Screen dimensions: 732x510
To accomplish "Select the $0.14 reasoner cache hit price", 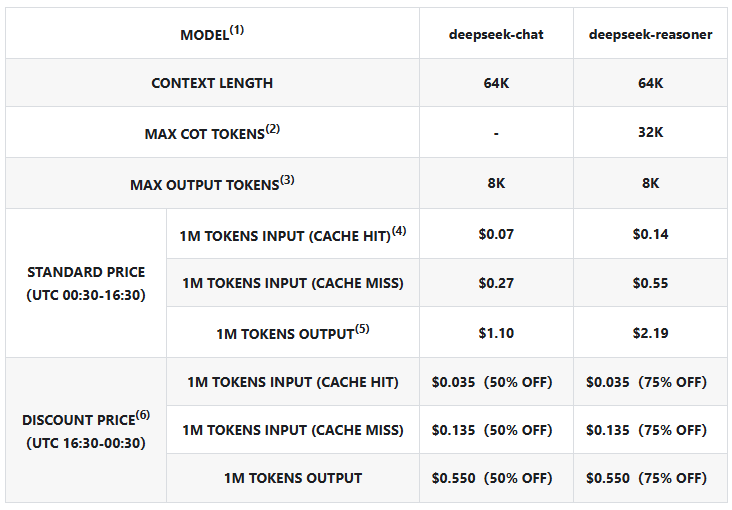I will click(650, 234).
